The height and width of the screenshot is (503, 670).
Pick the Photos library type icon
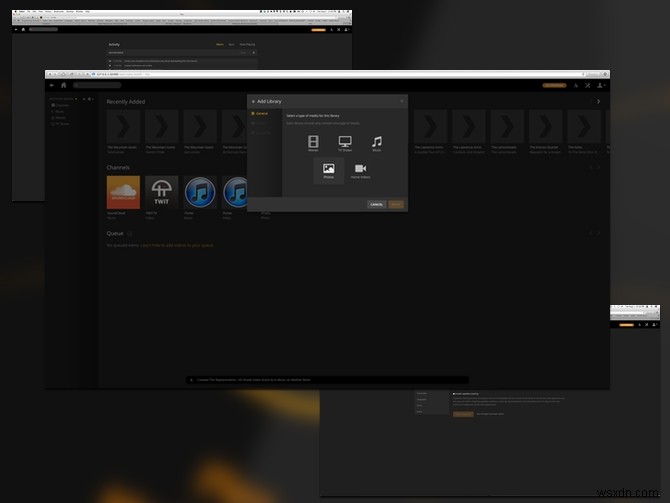coord(329,170)
